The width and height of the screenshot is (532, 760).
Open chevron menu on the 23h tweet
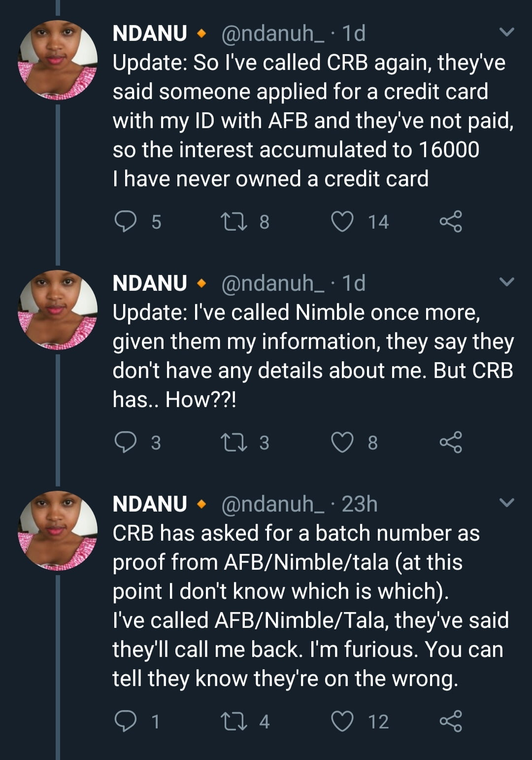click(506, 503)
